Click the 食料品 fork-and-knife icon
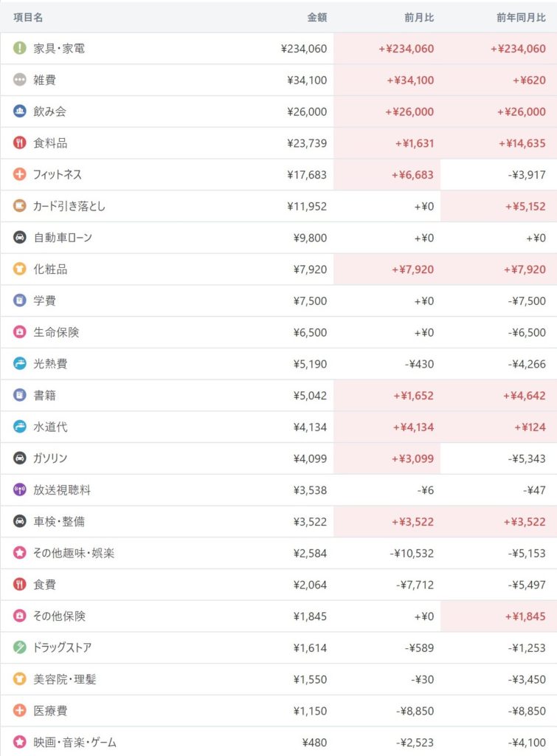 pyautogui.click(x=20, y=143)
